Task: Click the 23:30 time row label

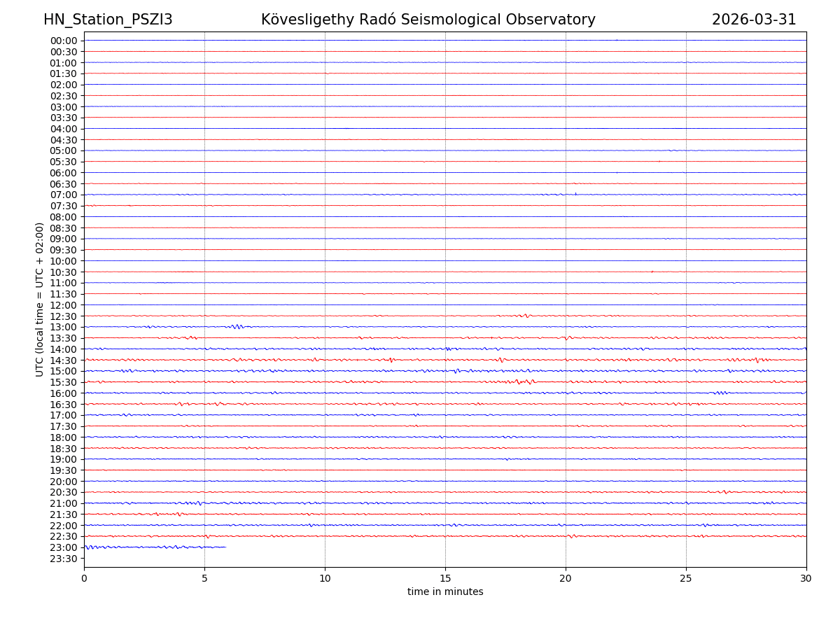Action: [x=63, y=559]
